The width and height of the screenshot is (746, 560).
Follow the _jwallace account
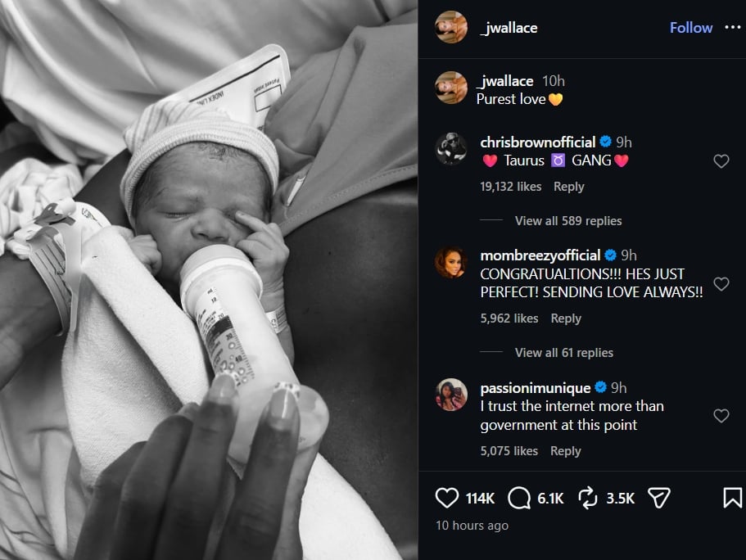click(690, 28)
